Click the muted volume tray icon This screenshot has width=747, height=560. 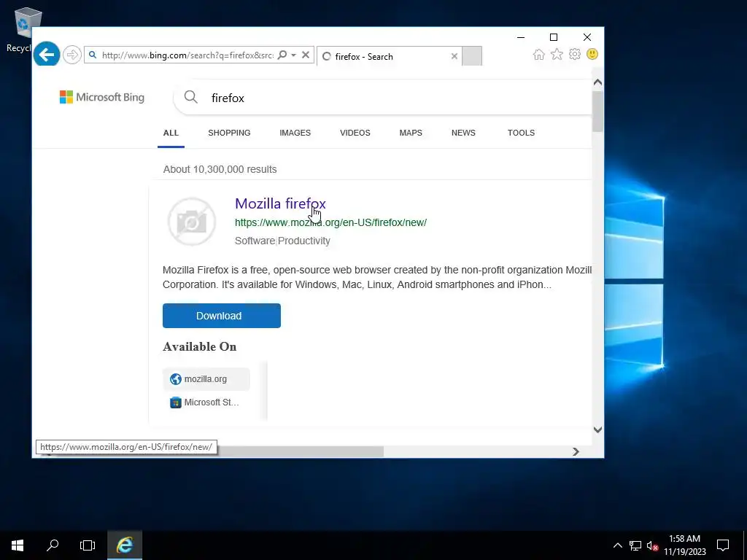point(653,545)
